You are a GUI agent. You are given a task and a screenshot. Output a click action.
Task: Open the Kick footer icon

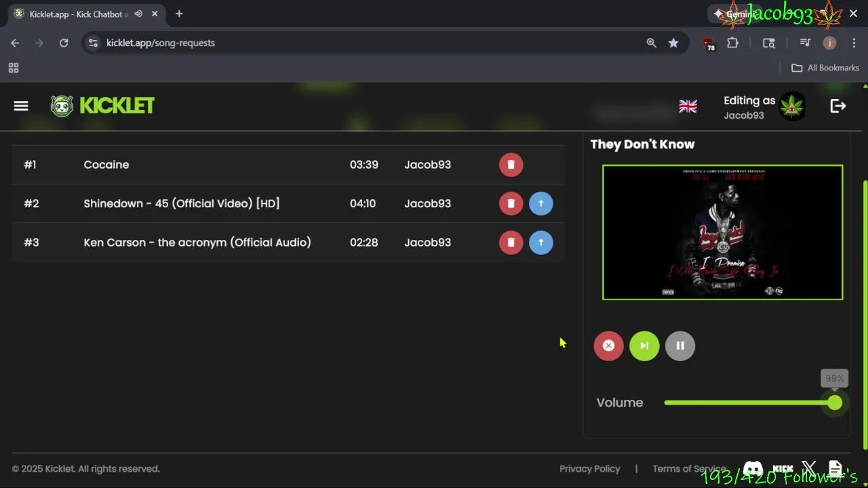783,469
